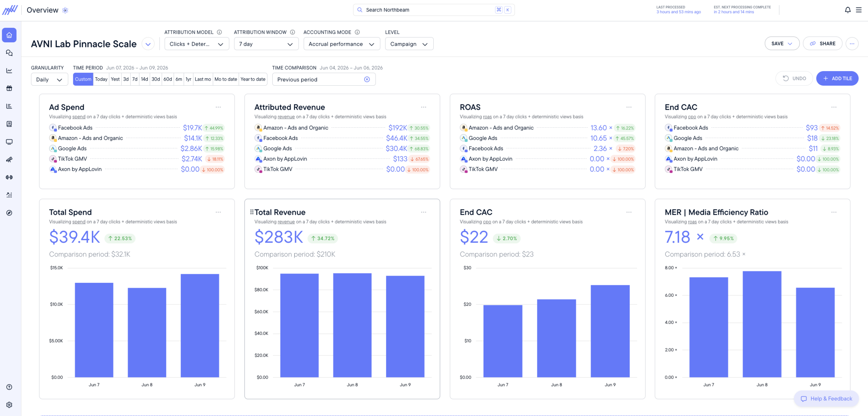The height and width of the screenshot is (416, 868).
Task: Click TikTok GMV row in Attributed Revenue
Action: click(x=342, y=169)
